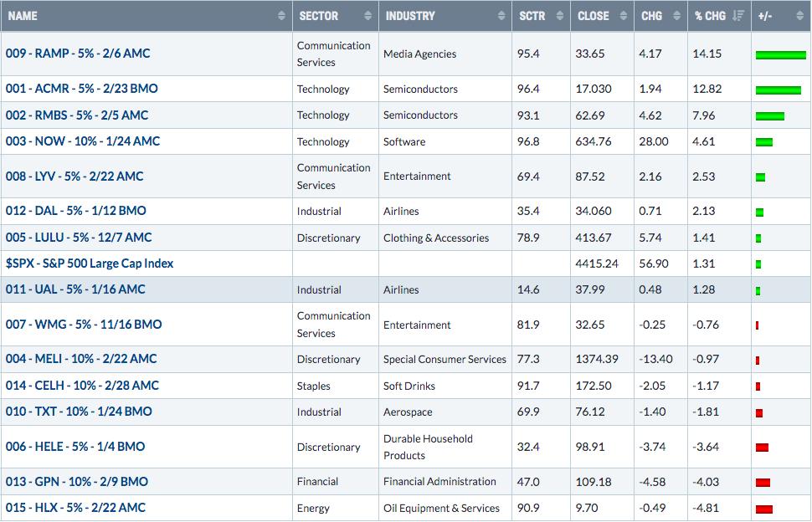Open the 003 - NOW symbol link
812x522 pixels.
tap(83, 141)
